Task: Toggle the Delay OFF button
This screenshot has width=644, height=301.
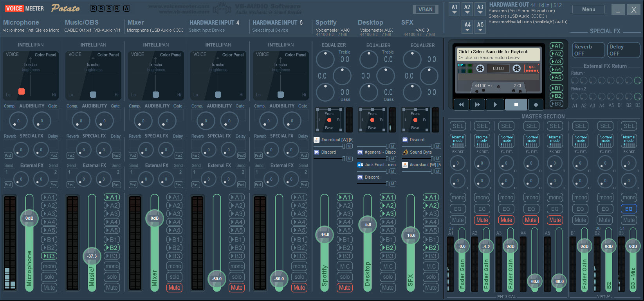Action: [623, 50]
